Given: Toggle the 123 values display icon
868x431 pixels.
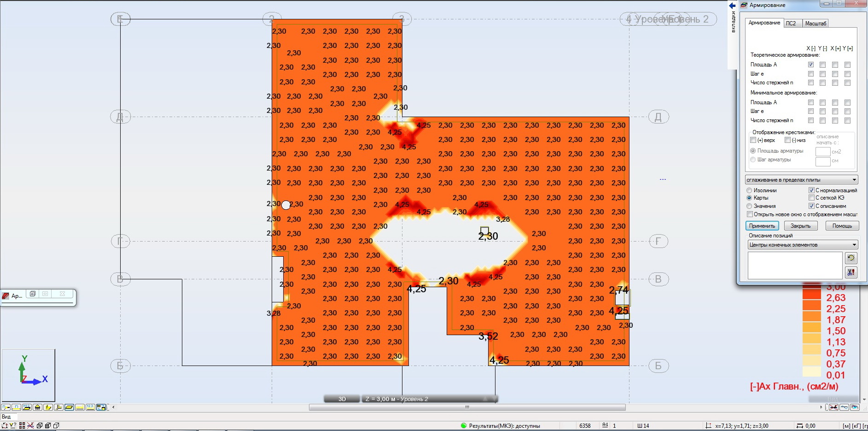Looking at the screenshot, I should pyautogui.click(x=90, y=407).
